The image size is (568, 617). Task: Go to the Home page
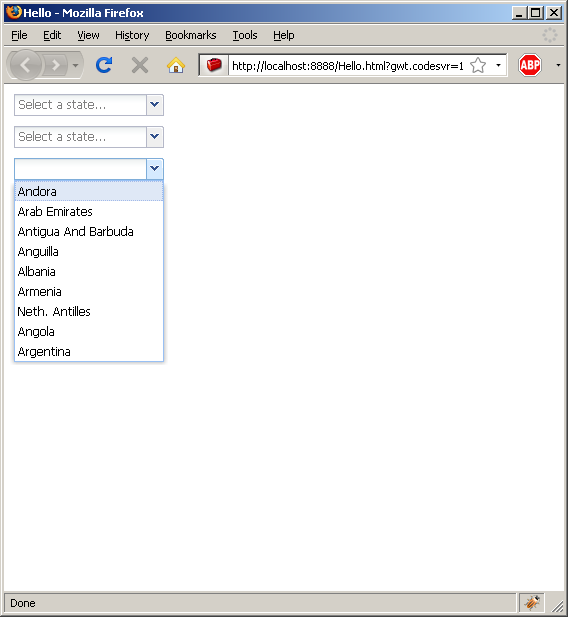coord(176,65)
